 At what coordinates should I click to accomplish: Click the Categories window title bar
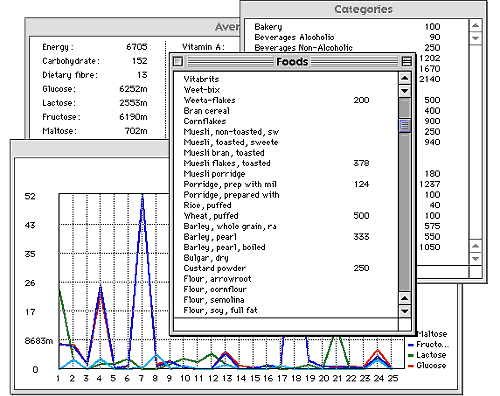point(363,9)
